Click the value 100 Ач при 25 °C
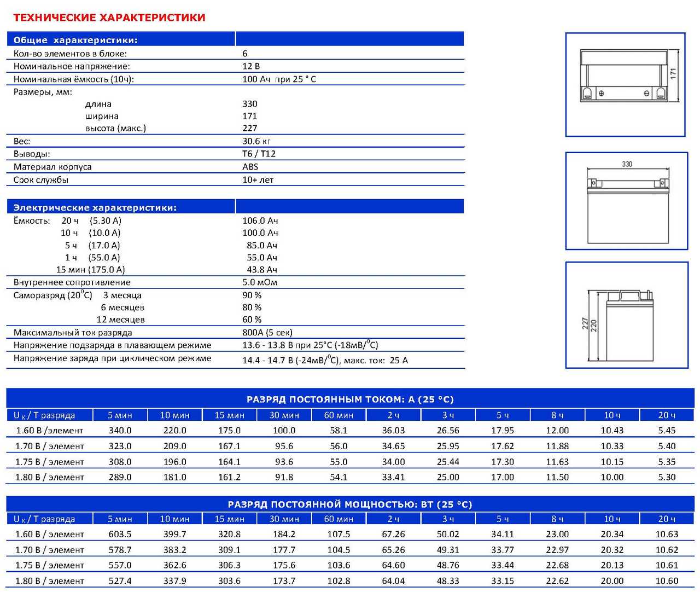 (279, 79)
